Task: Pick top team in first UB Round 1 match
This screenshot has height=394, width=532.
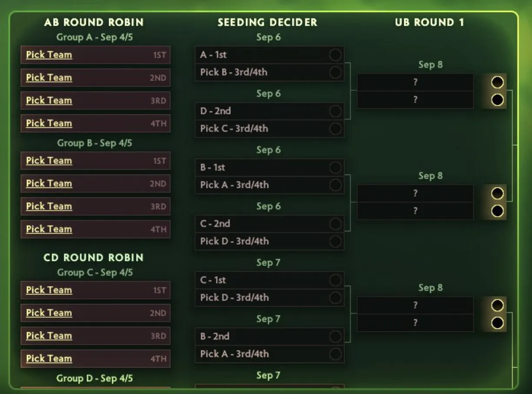Action: pos(497,82)
